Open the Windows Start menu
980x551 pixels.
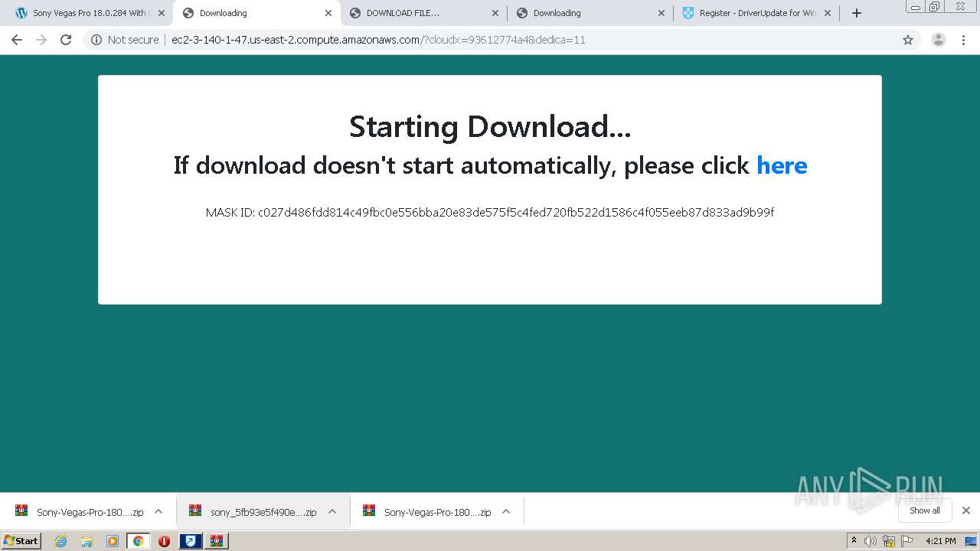coord(21,541)
